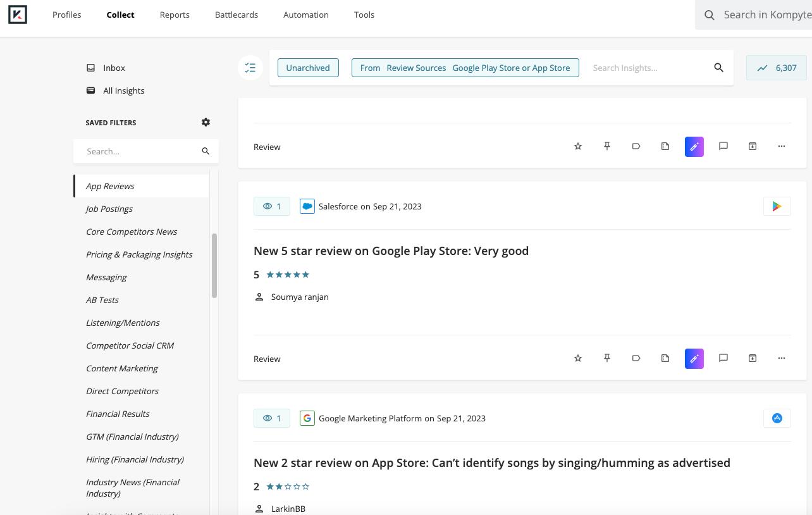
Task: Open the Tools menu
Action: pyautogui.click(x=364, y=15)
